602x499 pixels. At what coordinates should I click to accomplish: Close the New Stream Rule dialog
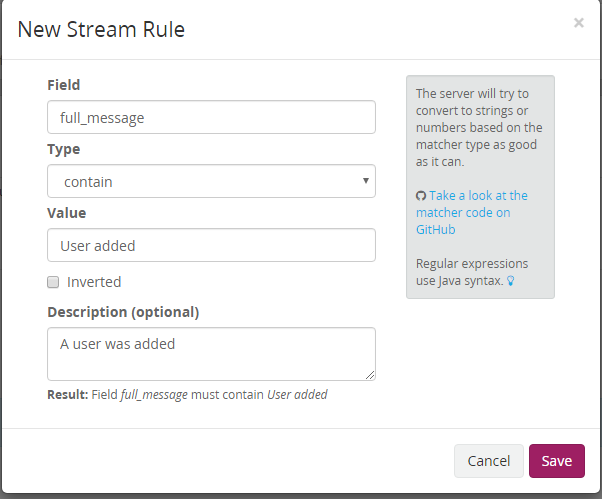point(578,23)
